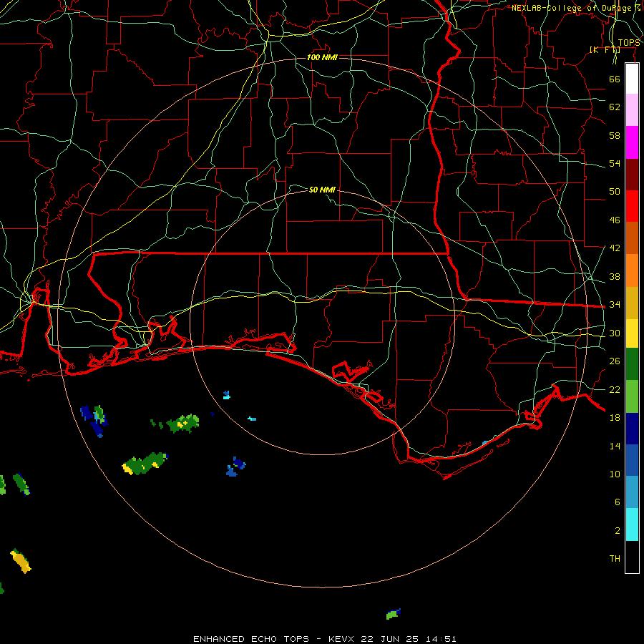Click legend value "30"

tap(615, 333)
